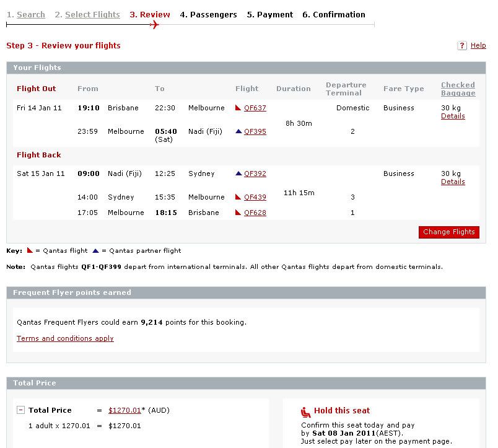Viewport: 498px width, 448px height.
Task: Click the partner flight triangle beside QF392
Action: tap(238, 173)
